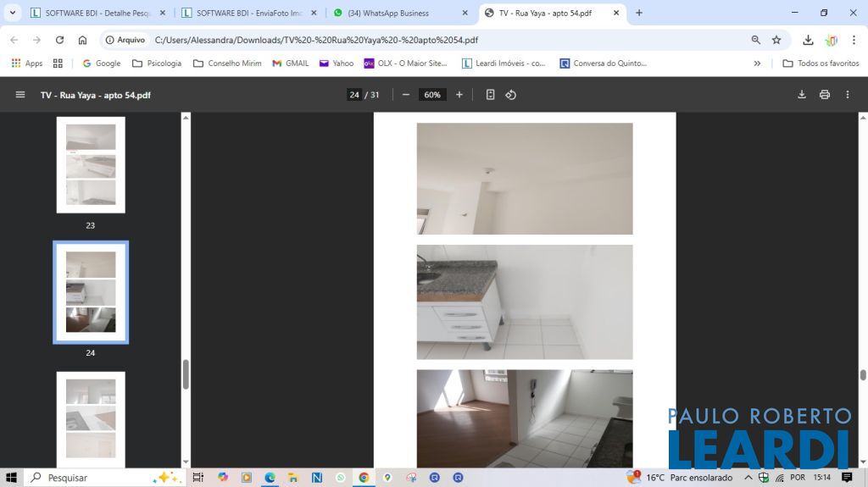Click the Windows Start button
Viewport: 868px width, 487px height.
click(x=12, y=477)
